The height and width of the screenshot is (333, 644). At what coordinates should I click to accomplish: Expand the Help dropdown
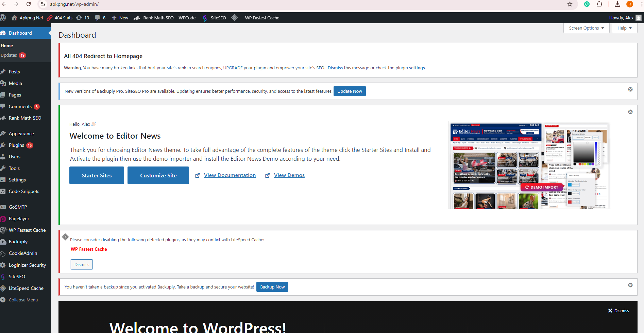[x=624, y=28]
